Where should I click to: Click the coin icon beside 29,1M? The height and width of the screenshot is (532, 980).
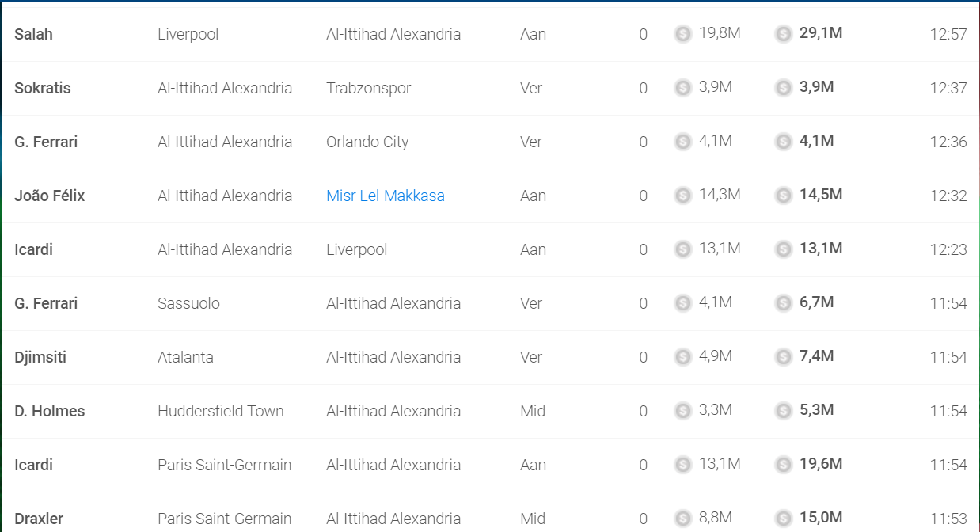784,34
